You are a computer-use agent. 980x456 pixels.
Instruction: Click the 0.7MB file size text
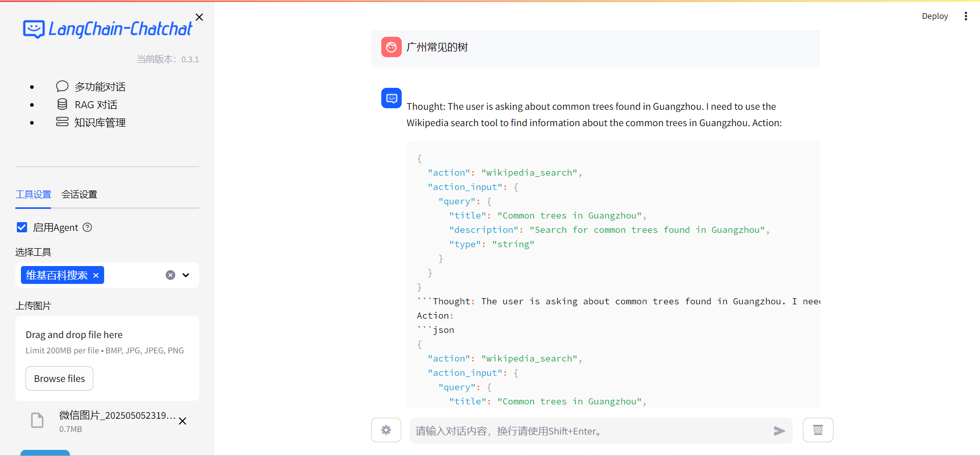[x=70, y=429]
